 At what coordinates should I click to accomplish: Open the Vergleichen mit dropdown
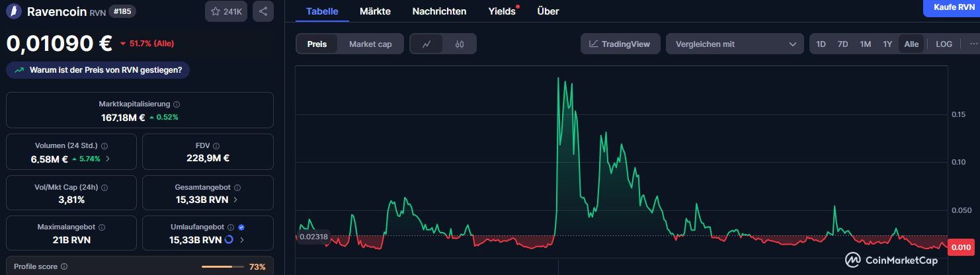click(735, 44)
